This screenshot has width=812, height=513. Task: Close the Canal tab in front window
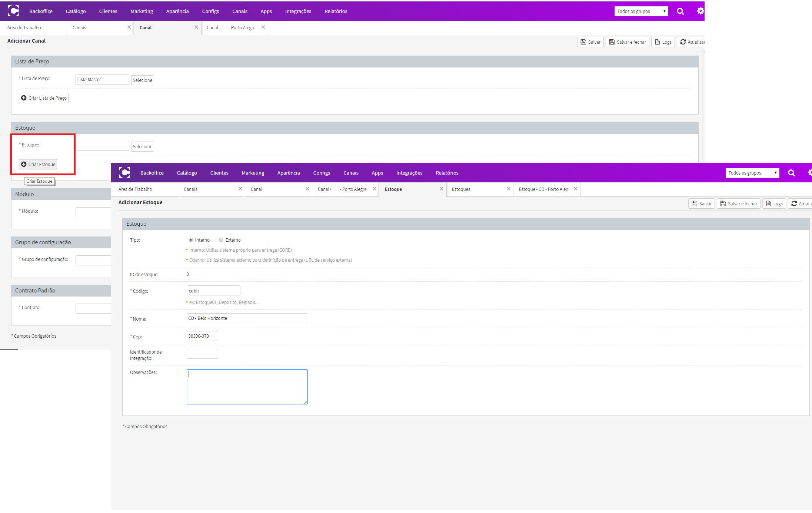coord(307,189)
